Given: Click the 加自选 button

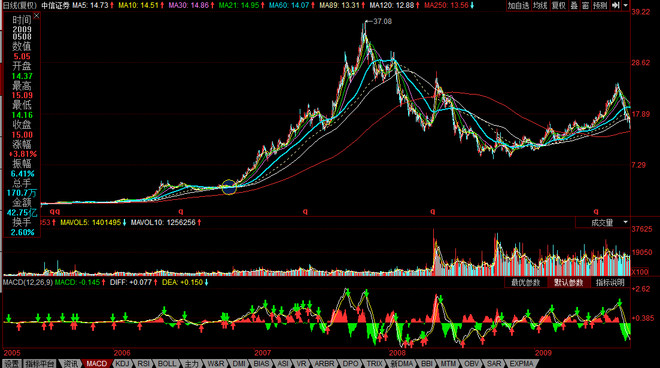Looking at the screenshot, I should (x=518, y=5).
